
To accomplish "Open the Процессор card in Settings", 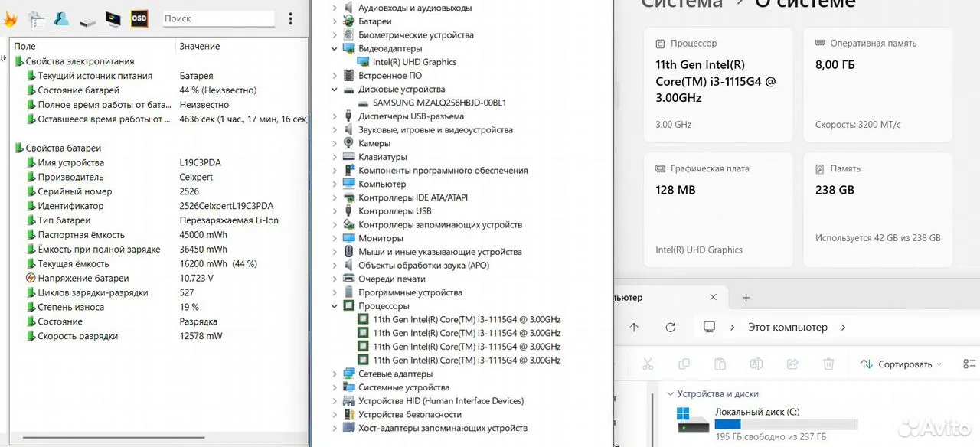I will pos(718,85).
